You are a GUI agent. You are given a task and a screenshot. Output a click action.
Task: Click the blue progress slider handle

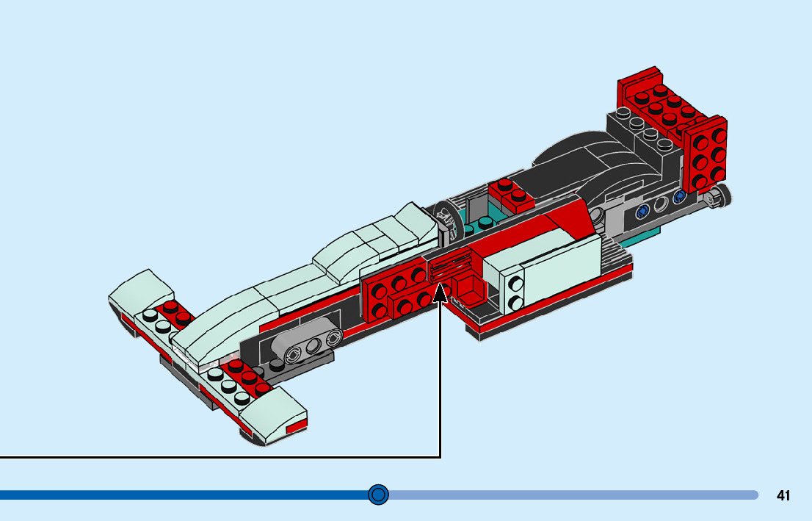(378, 495)
